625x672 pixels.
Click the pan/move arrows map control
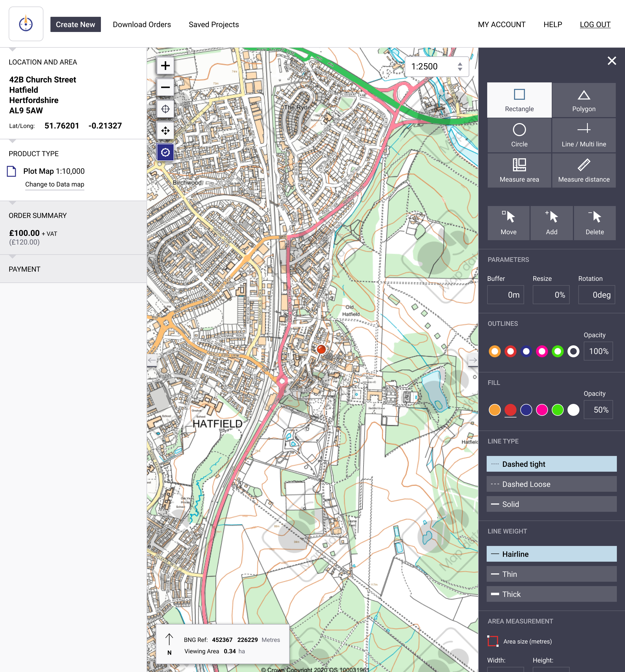coord(165,130)
